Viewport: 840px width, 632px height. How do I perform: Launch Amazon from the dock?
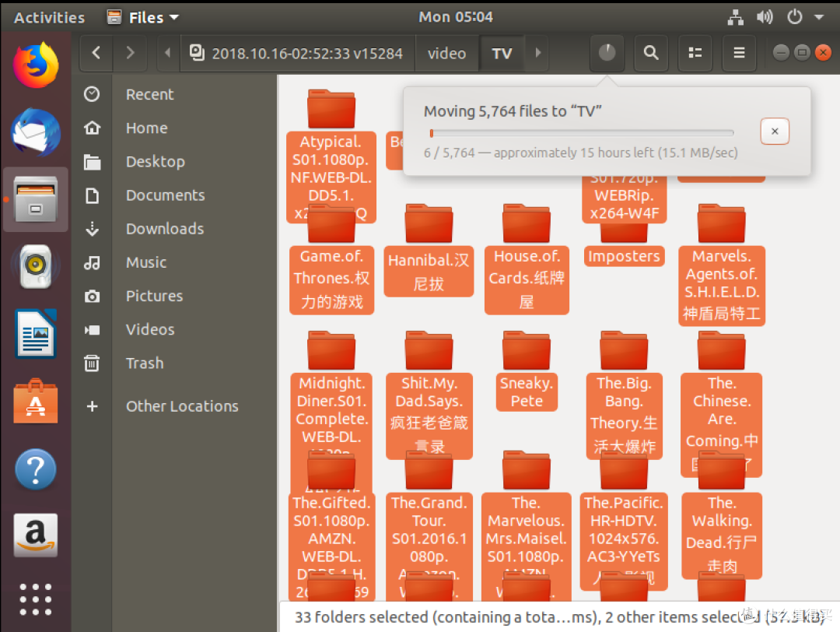tap(35, 535)
